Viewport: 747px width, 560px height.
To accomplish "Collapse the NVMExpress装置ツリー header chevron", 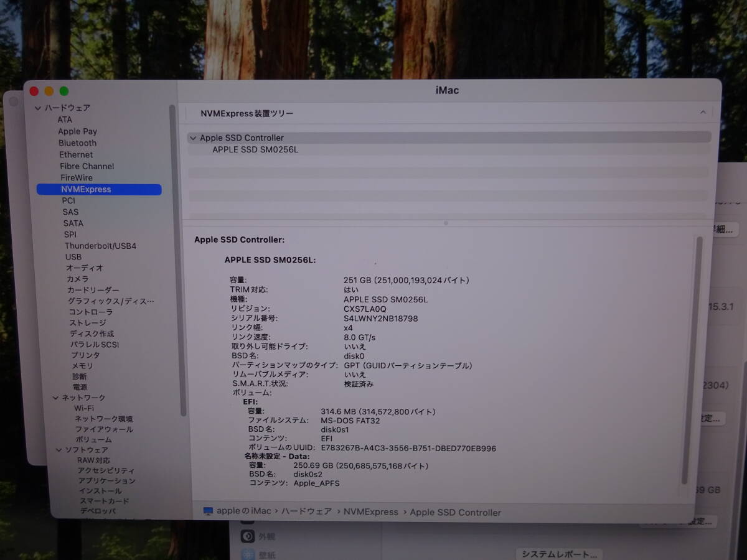I will point(703,113).
